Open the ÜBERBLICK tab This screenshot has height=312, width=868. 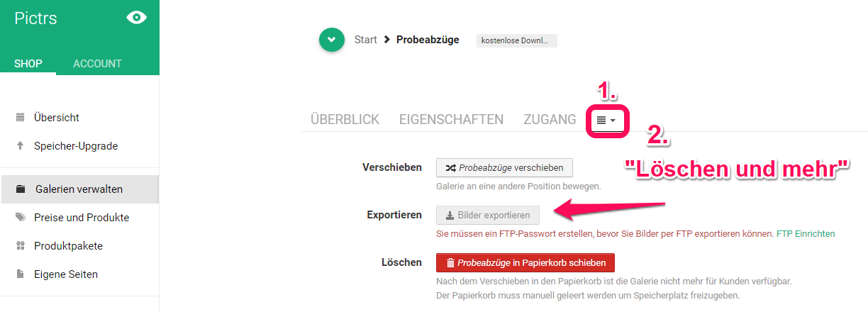point(345,120)
